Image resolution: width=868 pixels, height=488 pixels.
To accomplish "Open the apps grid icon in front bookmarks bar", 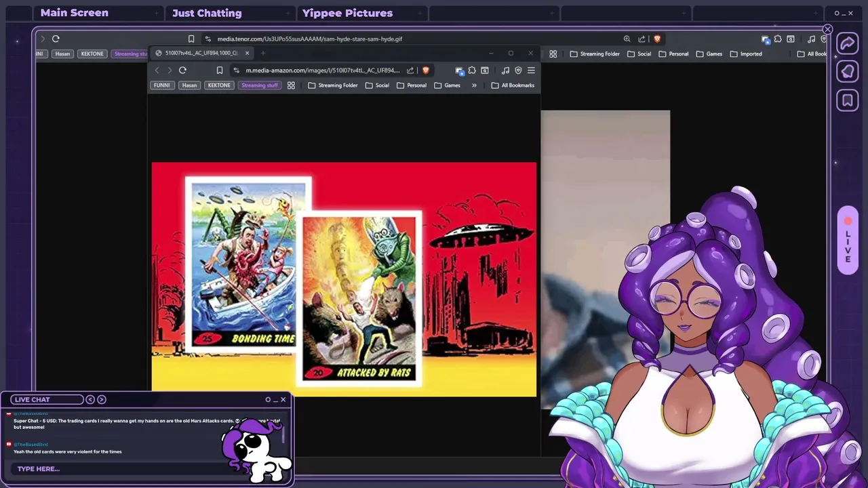I will [291, 85].
